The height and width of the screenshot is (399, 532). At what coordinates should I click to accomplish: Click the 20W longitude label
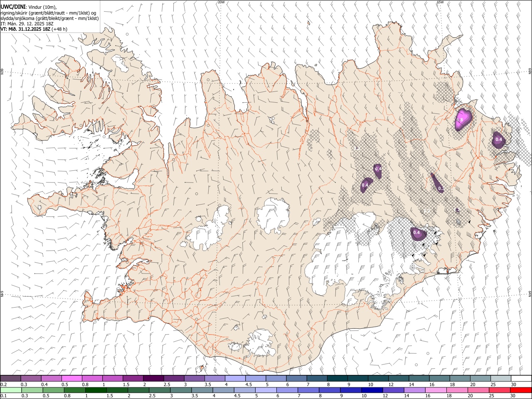point(221,2)
